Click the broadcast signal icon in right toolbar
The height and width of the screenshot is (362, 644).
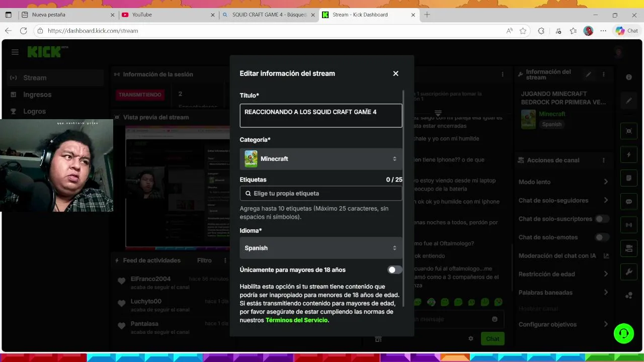tap(629, 225)
